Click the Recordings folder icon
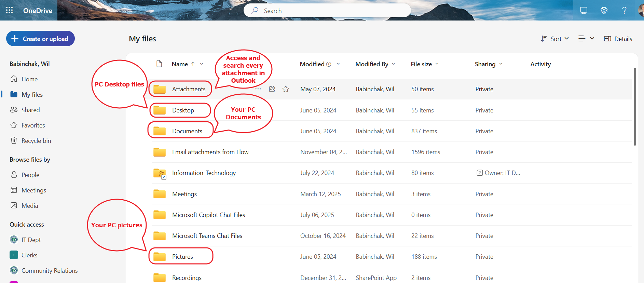 (160, 278)
